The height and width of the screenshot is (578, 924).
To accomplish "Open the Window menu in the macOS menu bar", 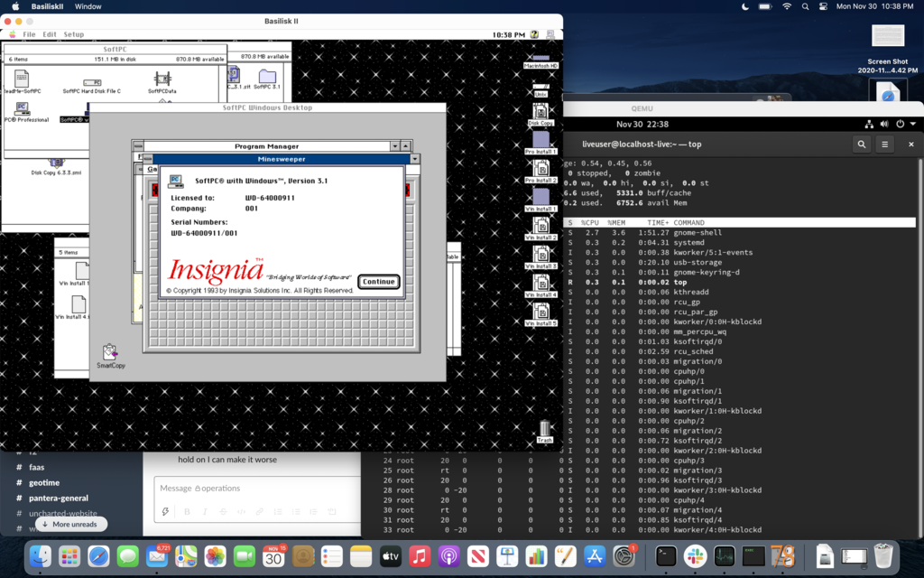I will (x=88, y=6).
